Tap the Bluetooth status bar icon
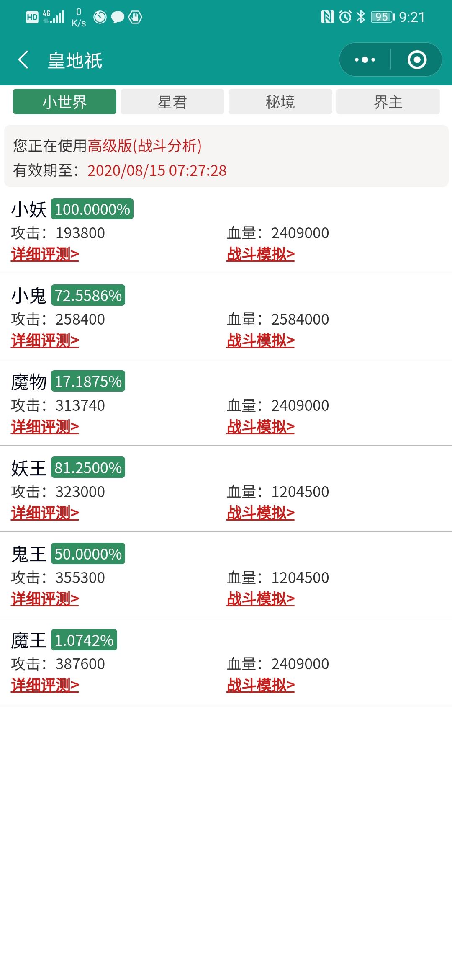Viewport: 452px width, 980px height. [x=360, y=17]
